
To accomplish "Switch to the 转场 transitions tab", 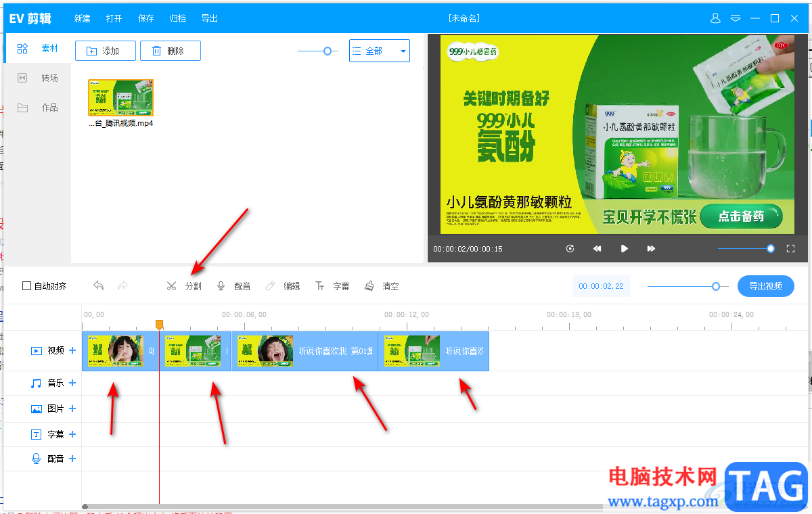I will pos(39,78).
